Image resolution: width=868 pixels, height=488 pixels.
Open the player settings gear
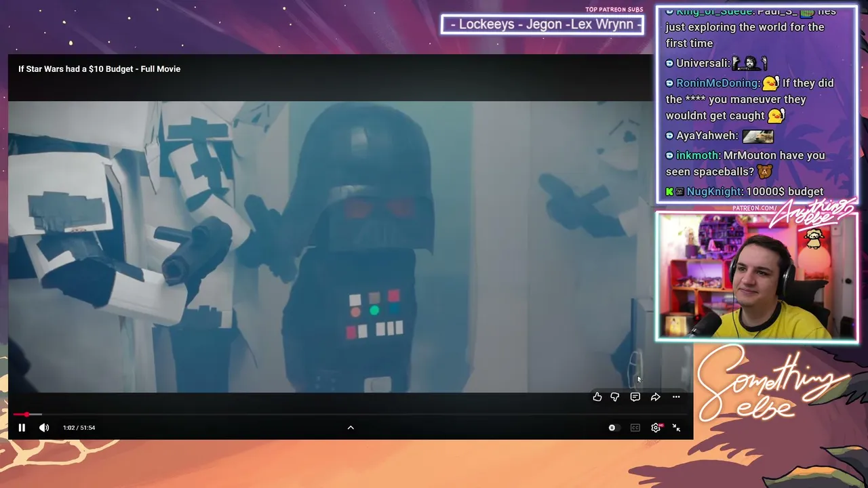[x=656, y=428]
